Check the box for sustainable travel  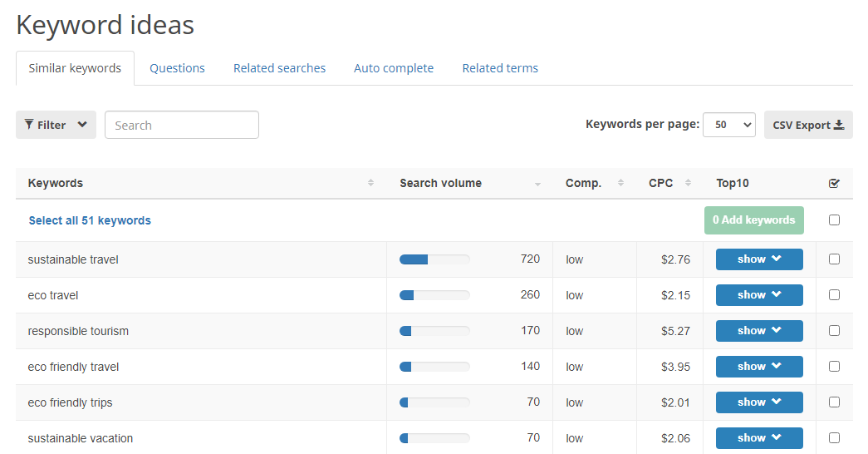834,259
